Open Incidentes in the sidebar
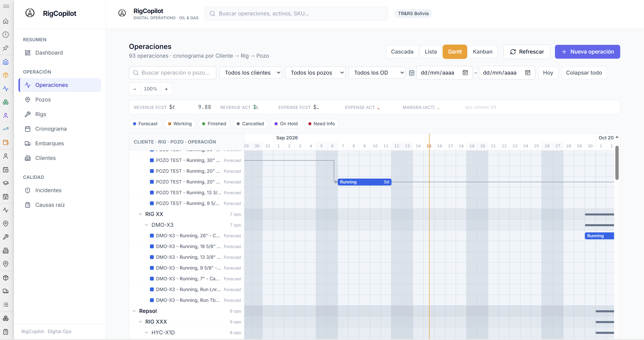Viewport: 644px width, 340px height. point(60,190)
